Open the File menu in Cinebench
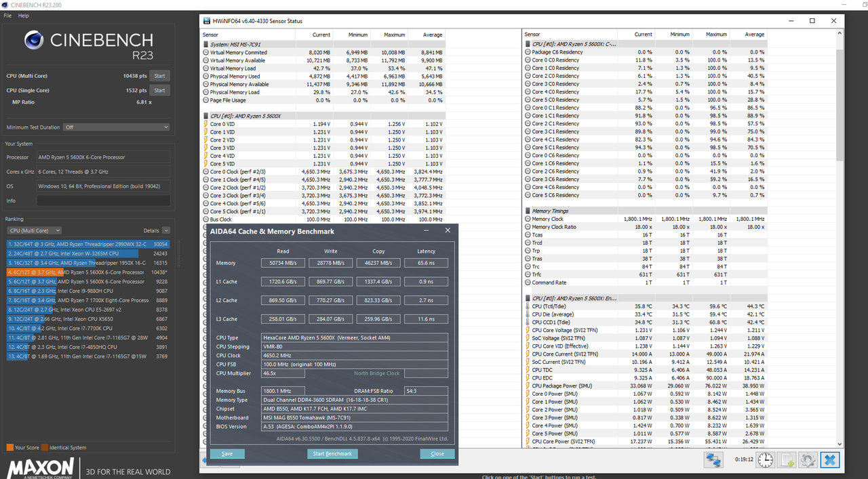This screenshot has height=479, width=868. click(x=7, y=15)
